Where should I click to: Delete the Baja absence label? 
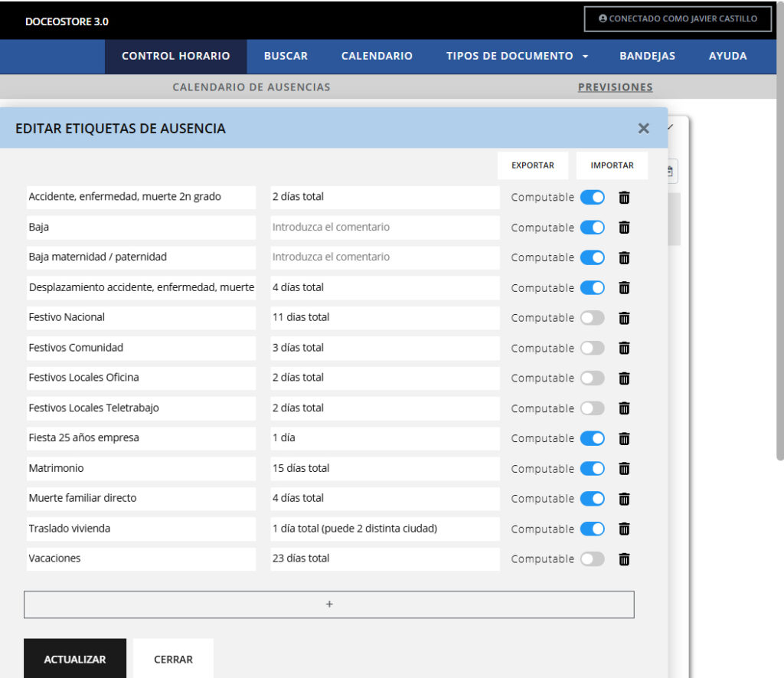(x=624, y=228)
